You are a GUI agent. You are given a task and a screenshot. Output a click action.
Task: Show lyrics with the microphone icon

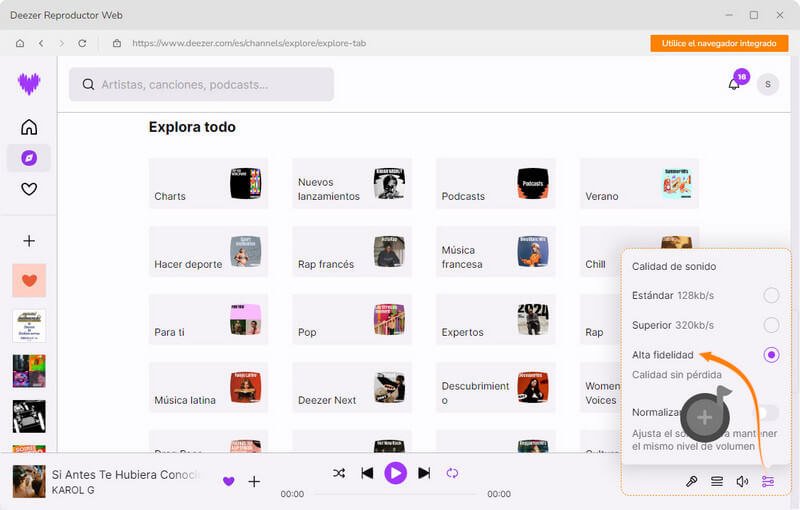(691, 481)
